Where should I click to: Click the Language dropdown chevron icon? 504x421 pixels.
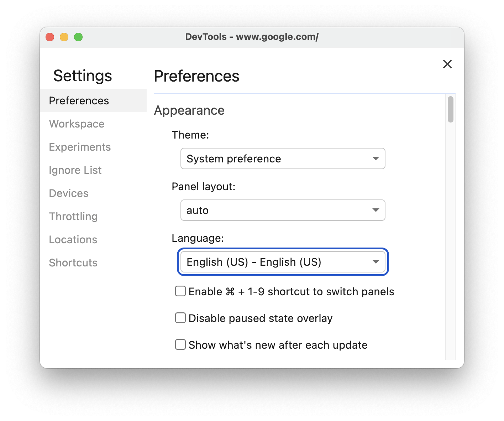click(x=376, y=262)
